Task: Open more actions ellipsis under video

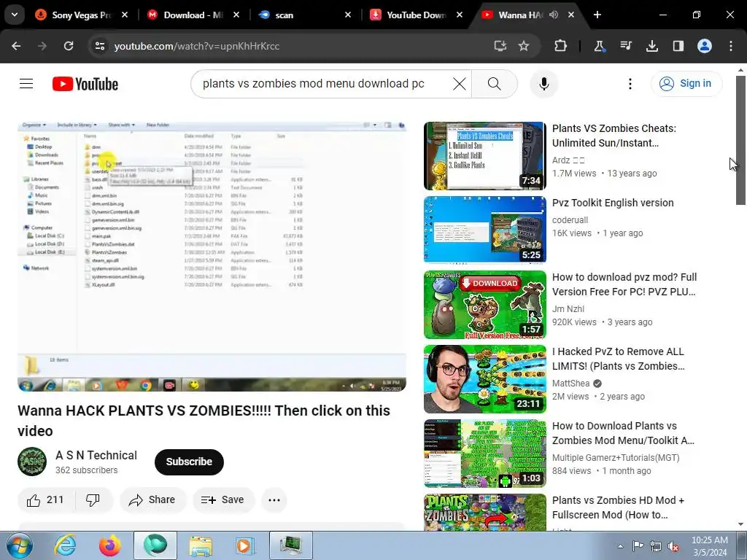Action: pos(274,500)
